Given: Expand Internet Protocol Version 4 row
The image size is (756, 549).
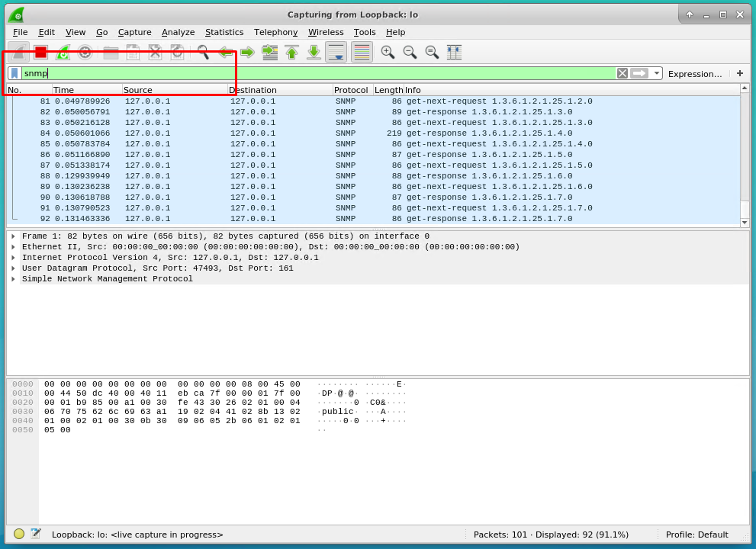Looking at the screenshot, I should [14, 258].
